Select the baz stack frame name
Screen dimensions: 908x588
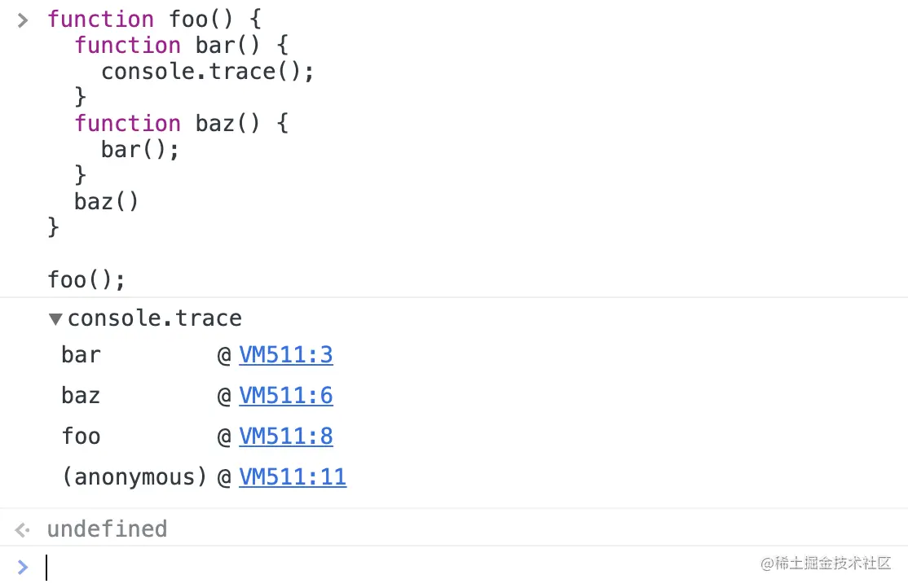coord(81,396)
